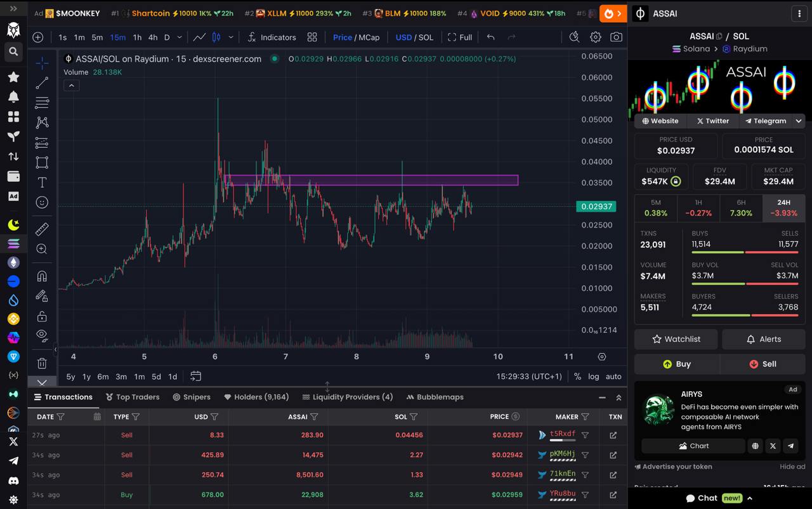Viewport: 812px width, 509px height.
Task: Hide all drawings with the eye icon
Action: (42, 335)
